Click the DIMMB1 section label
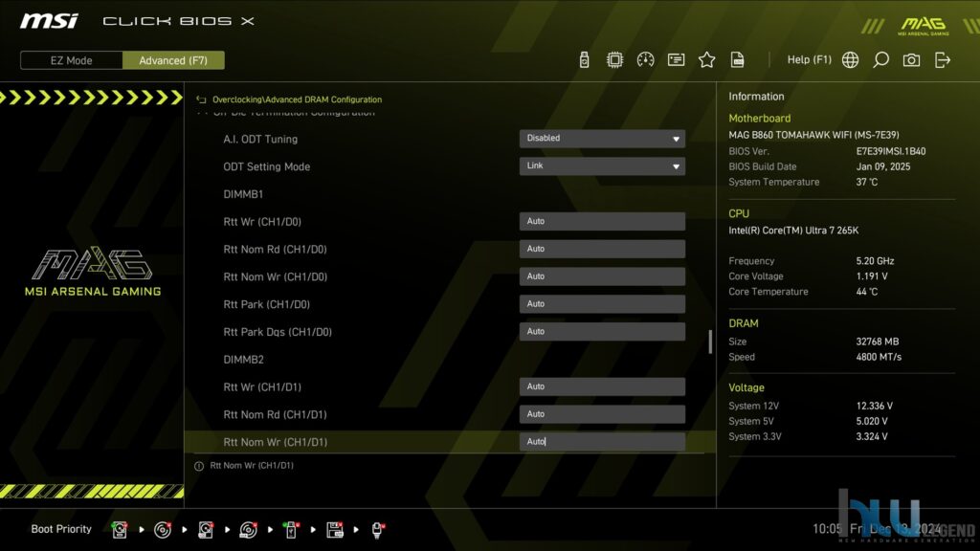 [x=243, y=194]
